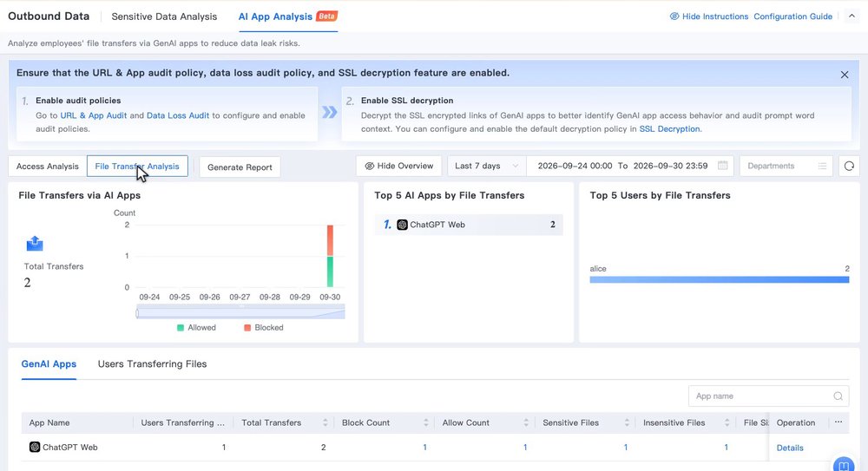
Task: Click the left handle of chart zoom slider
Action: pyautogui.click(x=137, y=313)
